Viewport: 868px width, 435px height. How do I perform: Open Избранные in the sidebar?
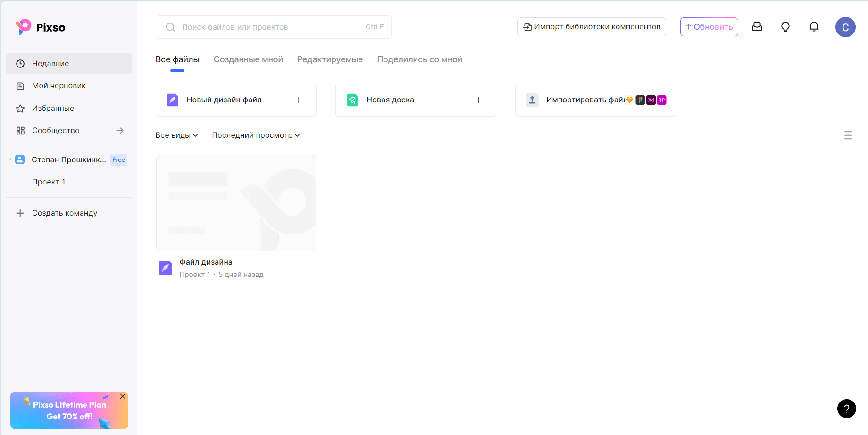click(69, 109)
